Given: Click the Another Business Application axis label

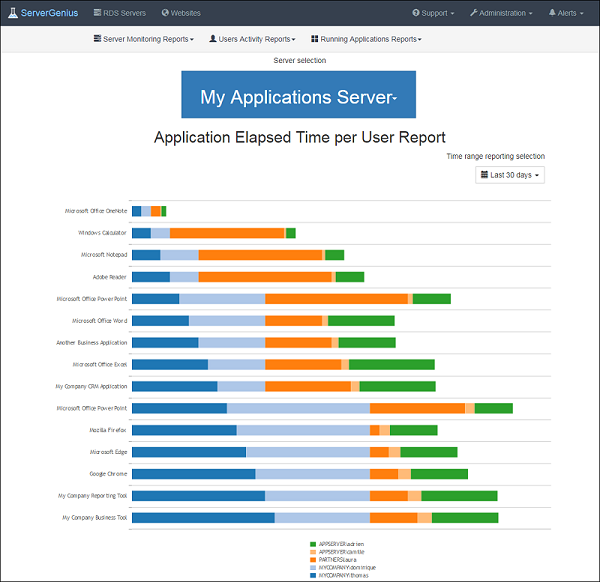Looking at the screenshot, I should [x=91, y=343].
